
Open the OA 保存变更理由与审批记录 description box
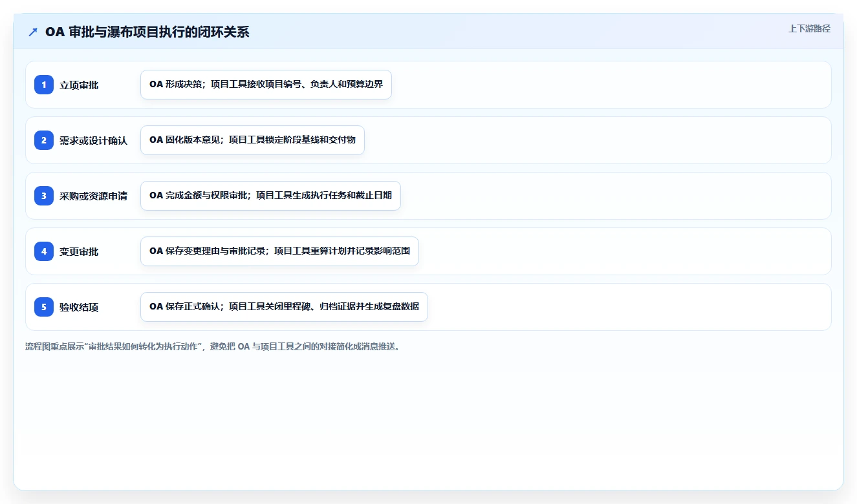click(279, 251)
